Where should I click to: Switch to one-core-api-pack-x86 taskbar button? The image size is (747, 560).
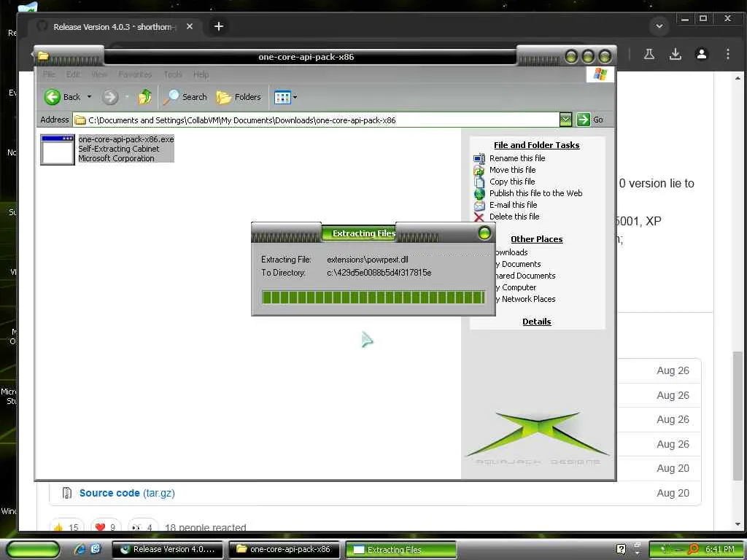click(x=284, y=550)
